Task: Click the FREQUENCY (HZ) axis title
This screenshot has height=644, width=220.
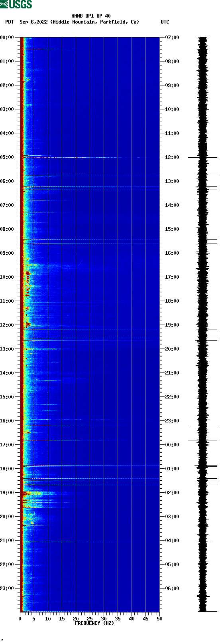Action: click(x=94, y=623)
